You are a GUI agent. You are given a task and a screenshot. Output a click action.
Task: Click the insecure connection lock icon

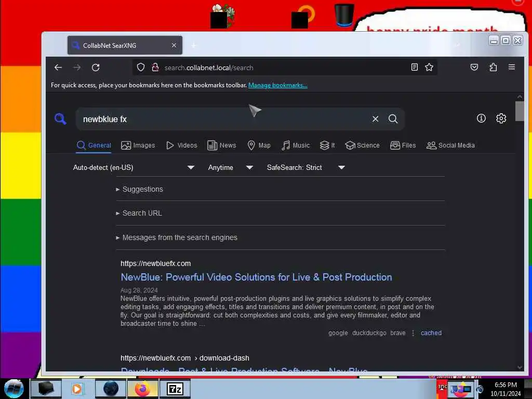(155, 67)
